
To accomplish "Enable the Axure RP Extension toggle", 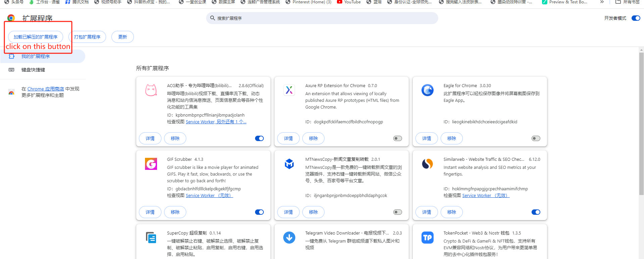I will point(398,138).
